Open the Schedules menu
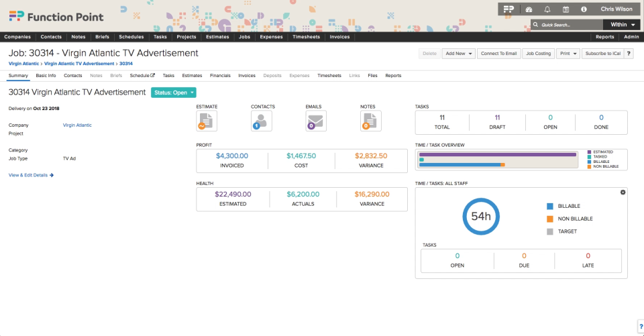Image resolution: width=644 pixels, height=336 pixels. coord(131,37)
